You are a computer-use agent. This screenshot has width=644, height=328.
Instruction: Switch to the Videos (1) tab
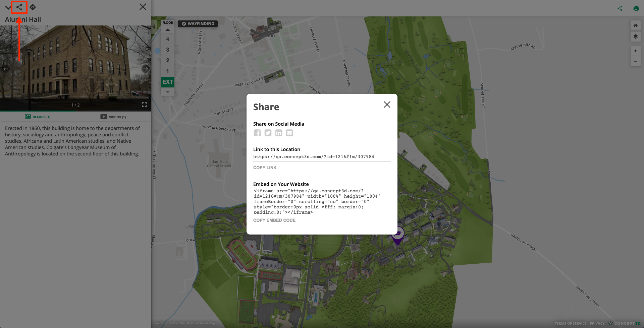click(x=113, y=117)
